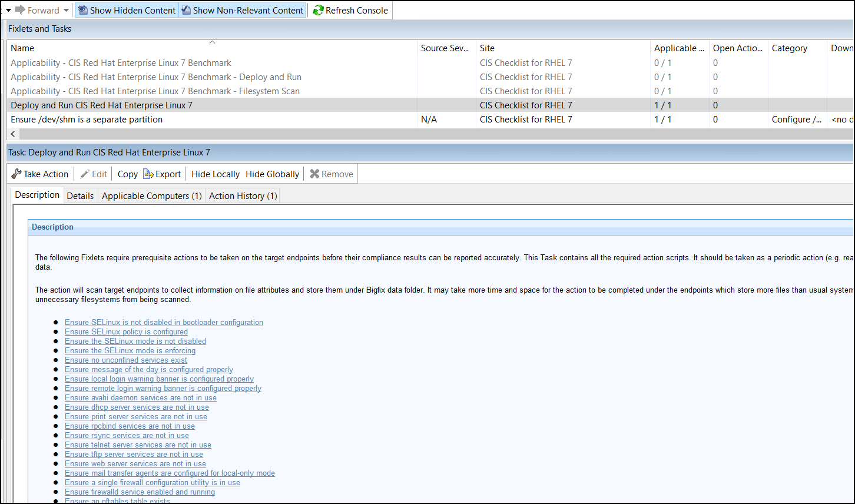Screen dimensions: 855x504
Task: Follow 'Ensure tftp server services are not in use'
Action: point(134,454)
